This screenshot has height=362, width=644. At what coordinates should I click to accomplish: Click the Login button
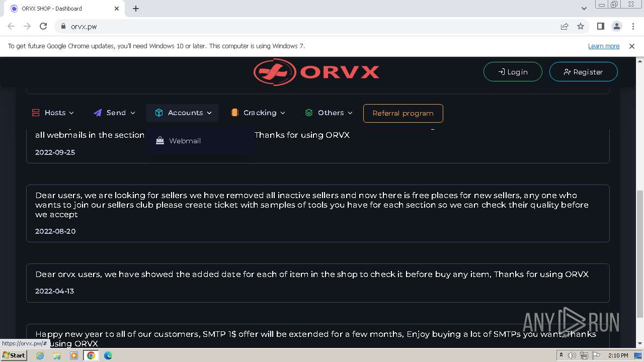tap(513, 72)
